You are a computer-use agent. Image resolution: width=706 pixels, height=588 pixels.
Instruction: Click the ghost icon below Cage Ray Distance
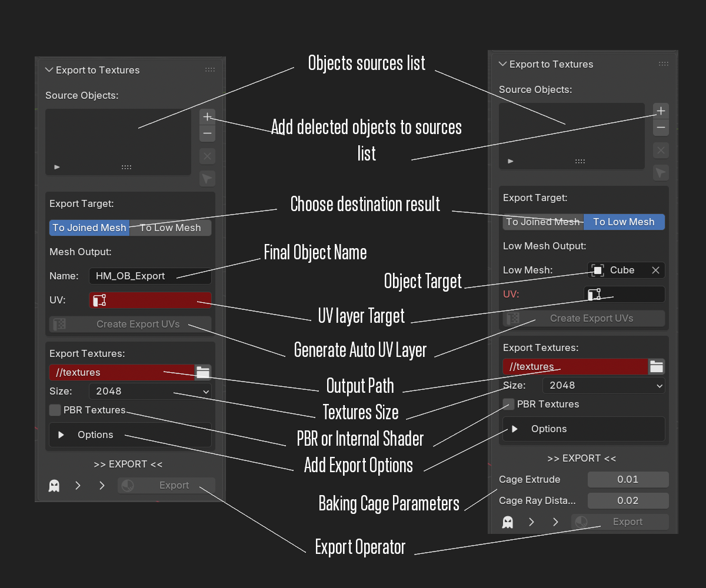[508, 522]
